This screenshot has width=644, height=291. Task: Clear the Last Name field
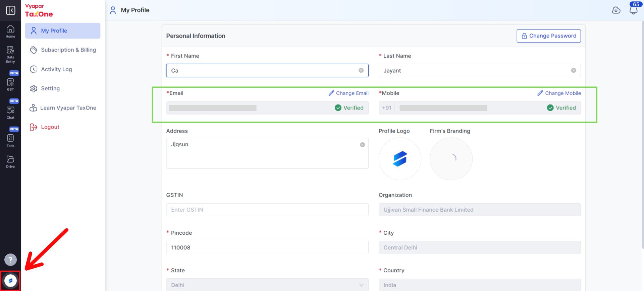(574, 70)
